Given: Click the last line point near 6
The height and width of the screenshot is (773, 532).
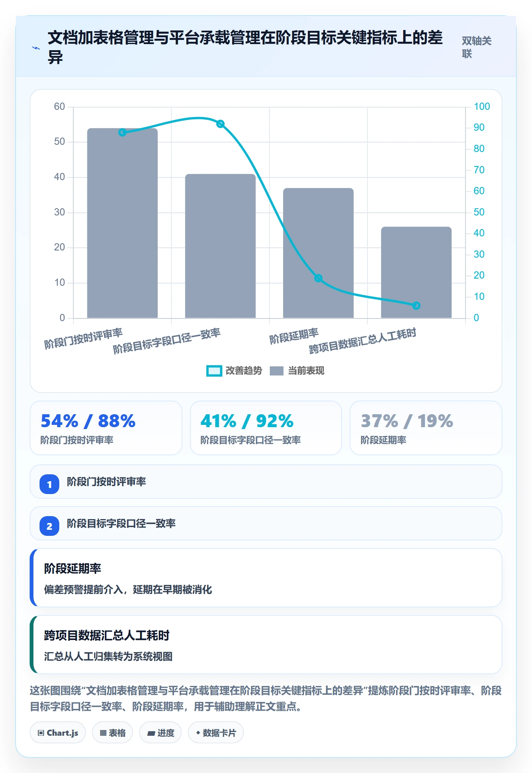Looking at the screenshot, I should coord(416,306).
